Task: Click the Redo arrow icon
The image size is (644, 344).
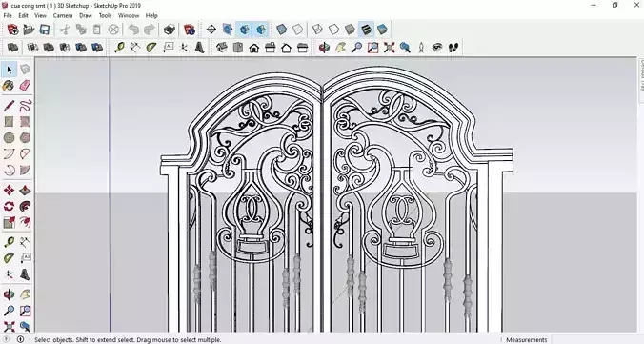Action: (149, 30)
